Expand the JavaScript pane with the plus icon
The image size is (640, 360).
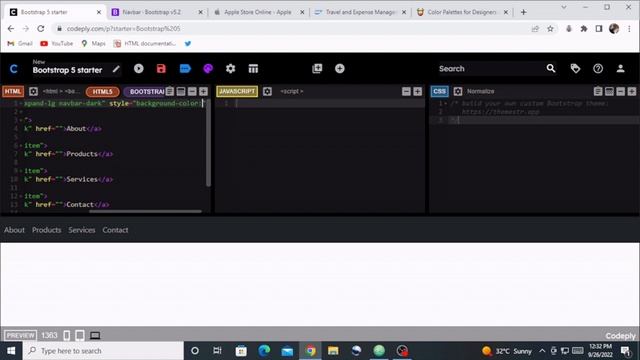417,91
